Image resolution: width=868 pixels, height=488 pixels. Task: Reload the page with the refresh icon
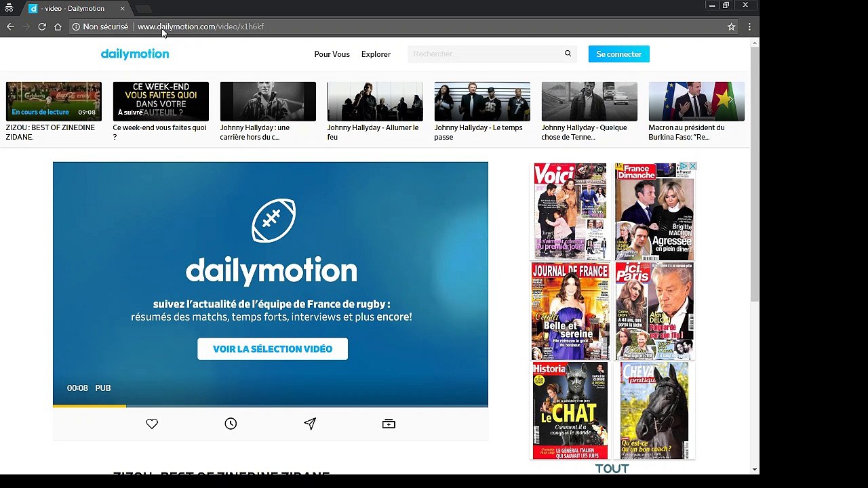click(42, 26)
